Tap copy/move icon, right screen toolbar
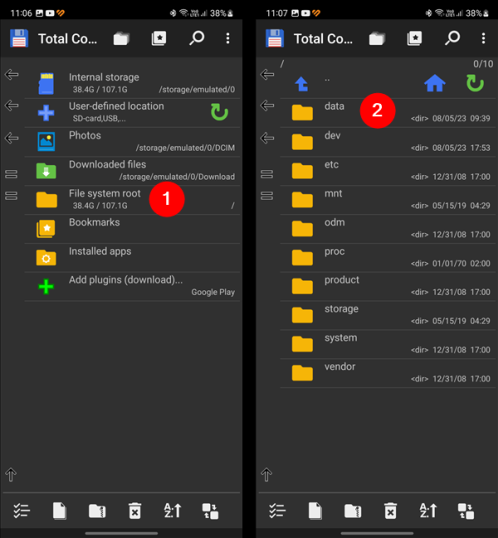This screenshot has width=498, height=538. (466, 511)
